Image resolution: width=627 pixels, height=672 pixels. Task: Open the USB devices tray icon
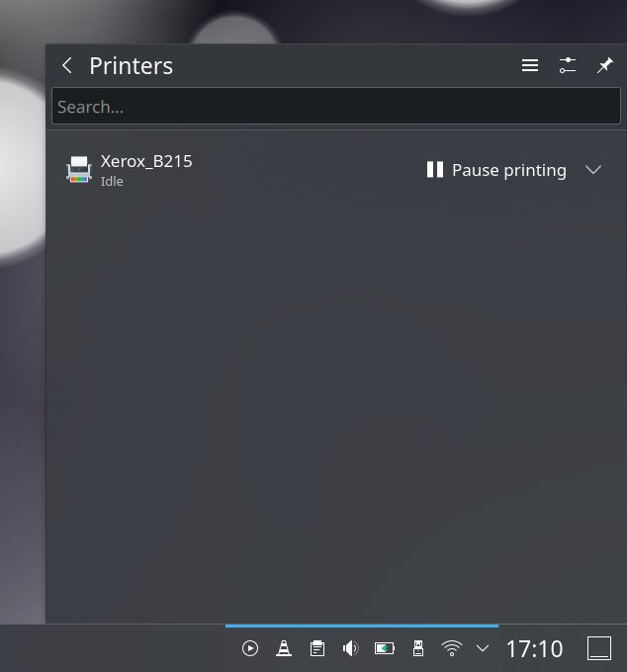click(418, 648)
